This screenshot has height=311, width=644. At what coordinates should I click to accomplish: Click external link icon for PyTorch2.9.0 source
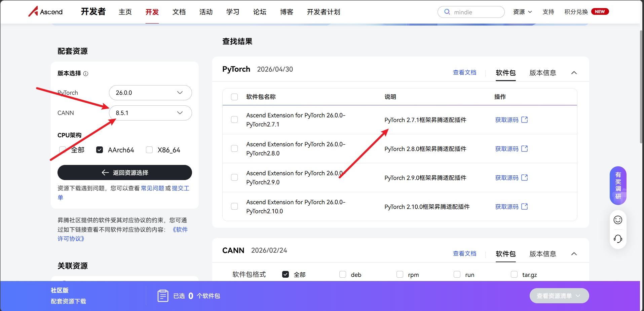(x=525, y=177)
